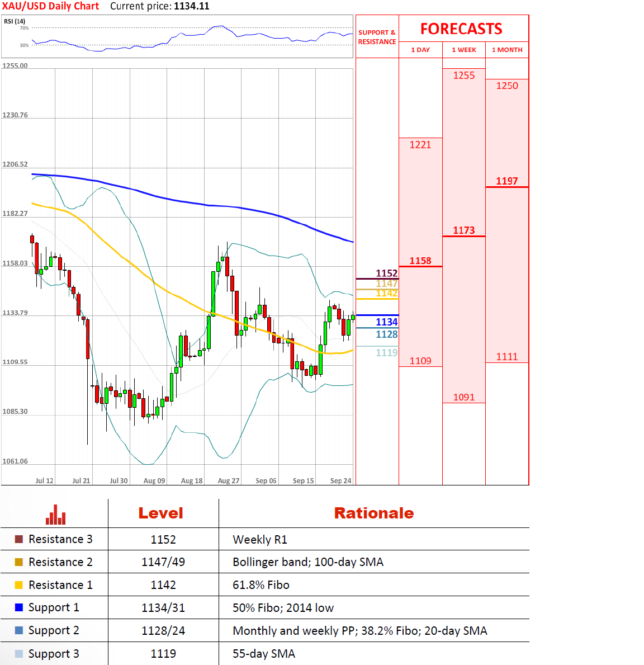Click the Support 1 row label
644x665 pixels.
(x=54, y=608)
